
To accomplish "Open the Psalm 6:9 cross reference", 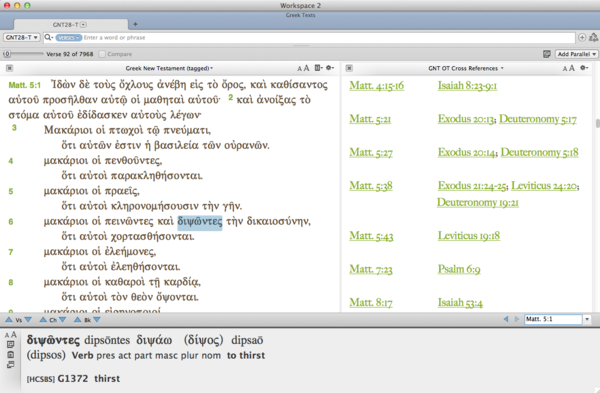I will coord(459,269).
